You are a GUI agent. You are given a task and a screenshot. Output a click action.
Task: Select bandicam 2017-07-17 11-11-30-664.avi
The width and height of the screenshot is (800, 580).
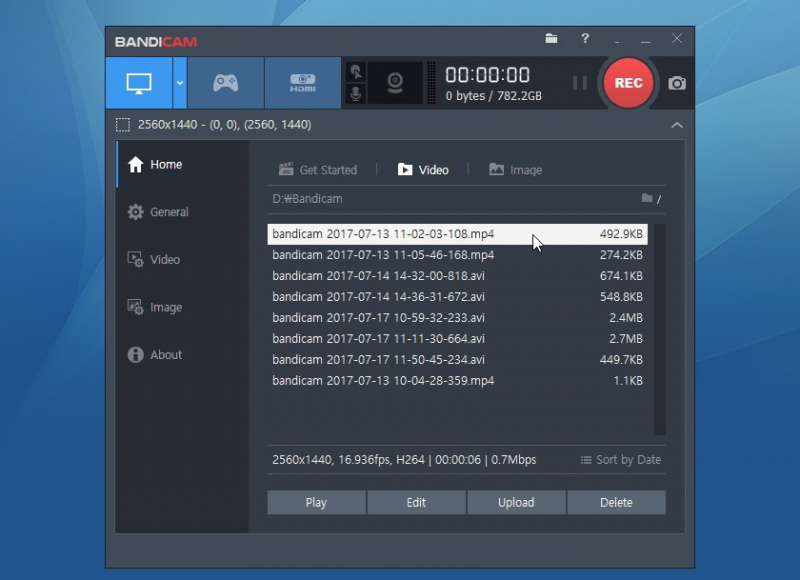457,339
